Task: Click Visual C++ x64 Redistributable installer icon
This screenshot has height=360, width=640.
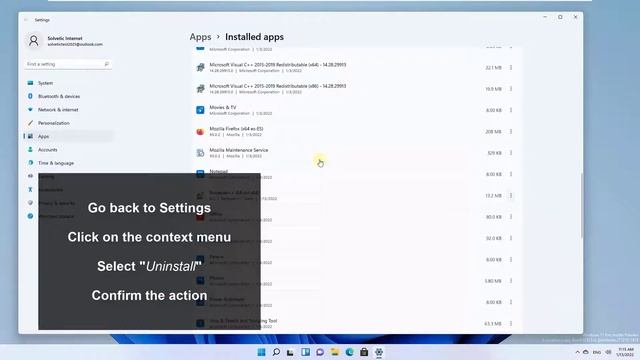Action: tap(200, 67)
